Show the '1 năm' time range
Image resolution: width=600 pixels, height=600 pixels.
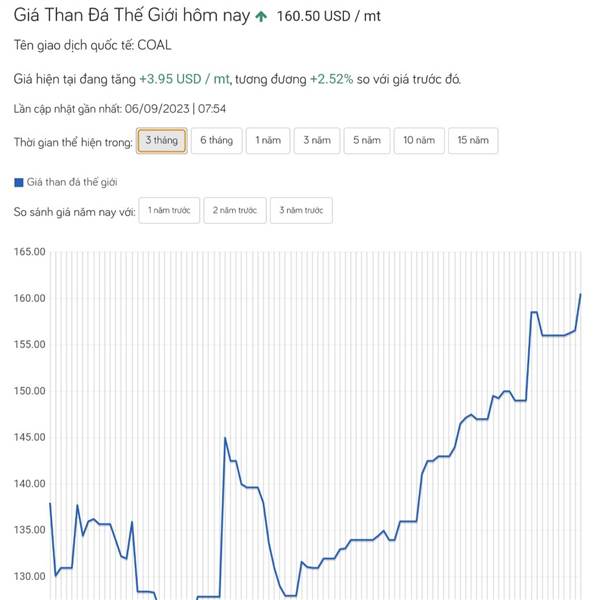click(x=268, y=140)
